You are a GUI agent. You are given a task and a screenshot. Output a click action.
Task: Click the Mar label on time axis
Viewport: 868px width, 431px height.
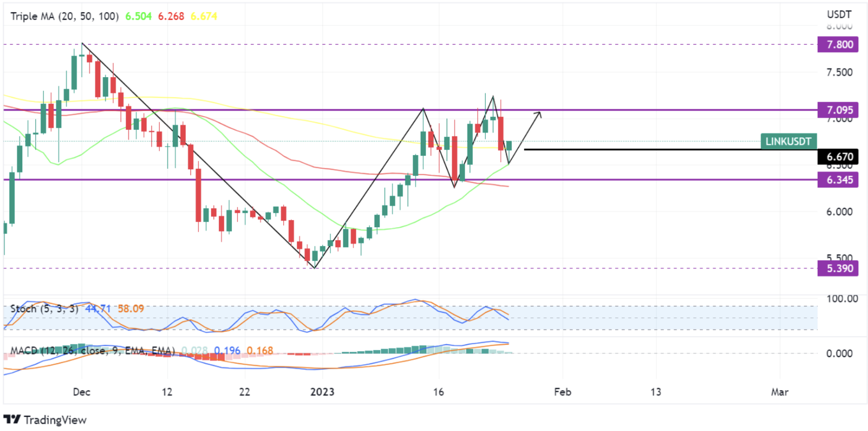(780, 392)
